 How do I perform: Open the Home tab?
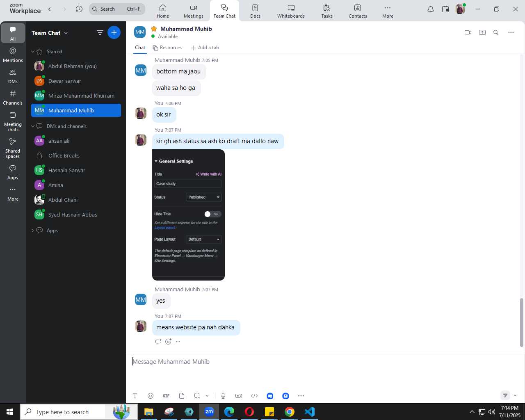163,11
